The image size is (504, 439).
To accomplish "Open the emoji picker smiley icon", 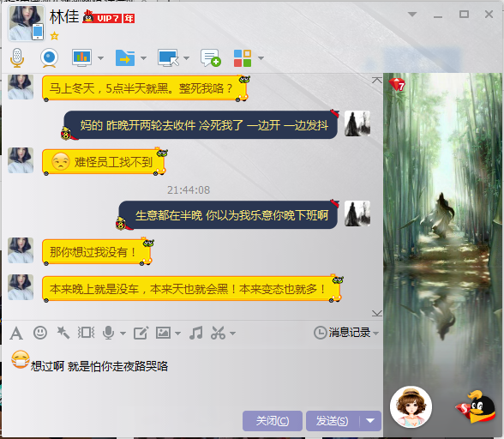I will tap(40, 333).
